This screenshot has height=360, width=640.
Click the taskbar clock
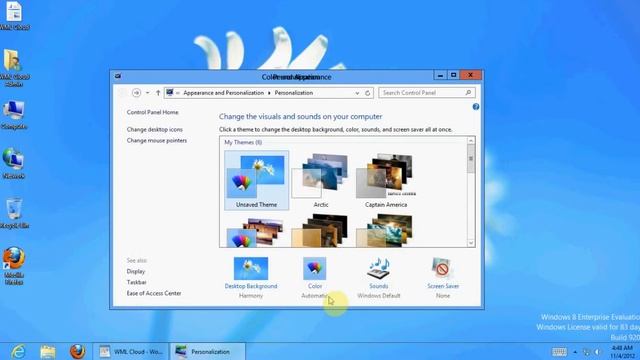(623, 351)
